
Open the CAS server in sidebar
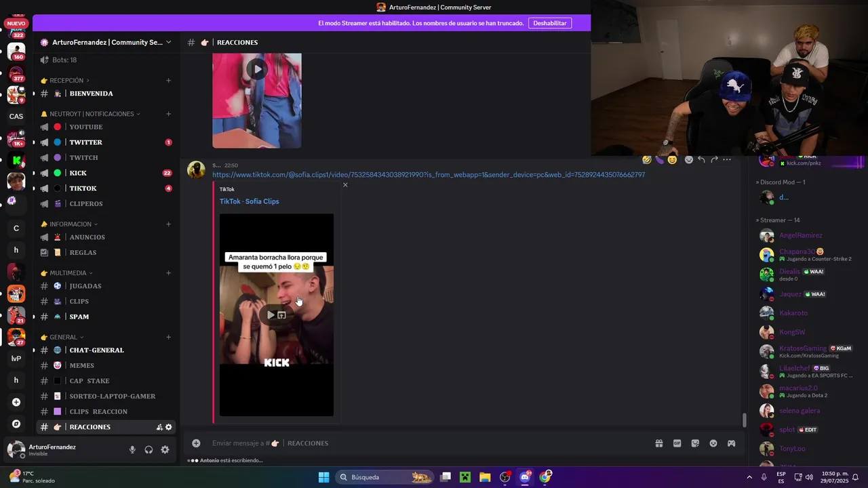(16, 117)
